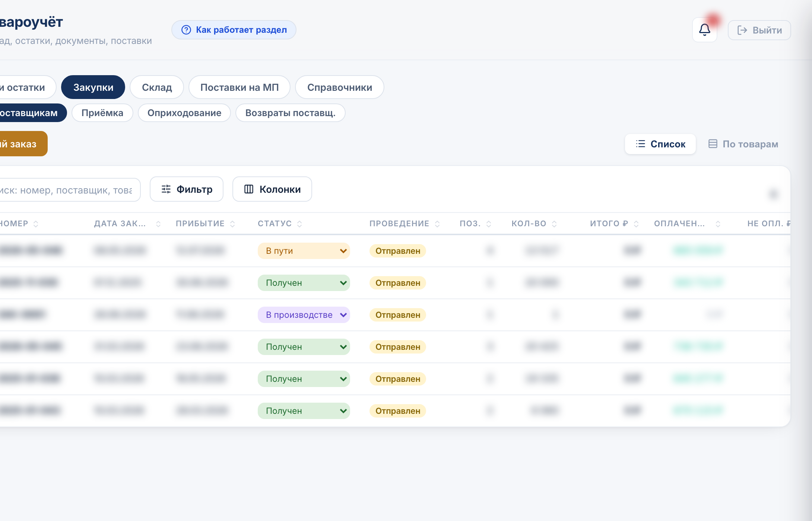Open the Поставки на МП tab
Viewport: 812px width, 521px height.
(x=240, y=87)
